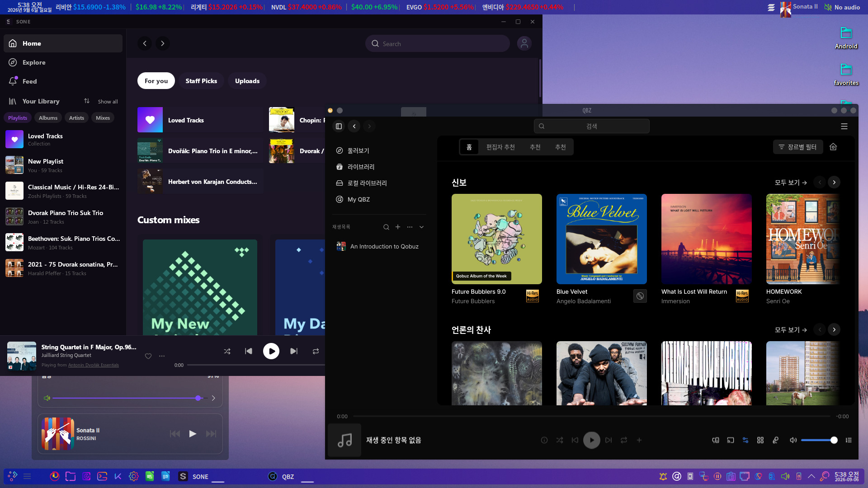Adjust the QBZ volume slider
The width and height of the screenshot is (868, 488).
(x=819, y=440)
